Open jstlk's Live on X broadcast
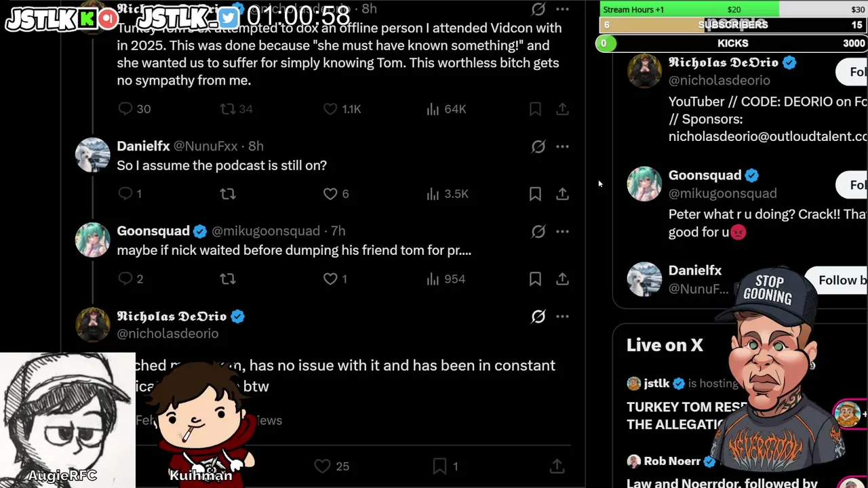Image resolution: width=868 pixels, height=488 pixels. (x=685, y=405)
